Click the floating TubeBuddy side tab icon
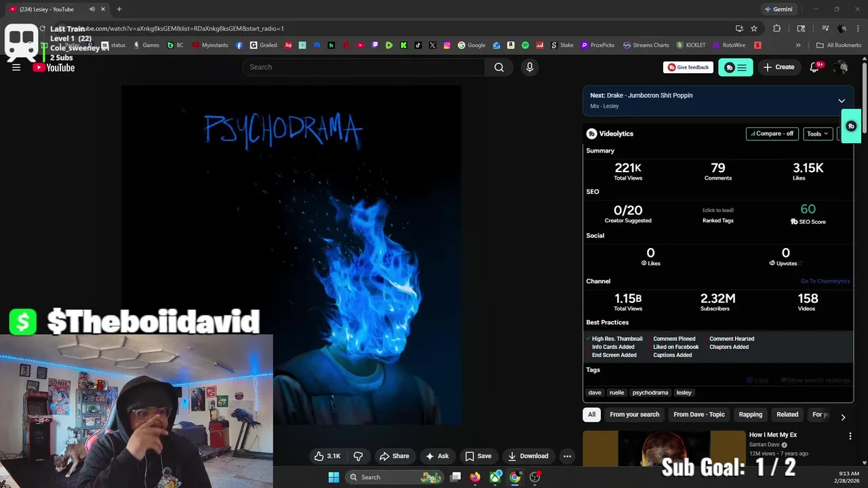This screenshot has width=868, height=488. (x=852, y=126)
